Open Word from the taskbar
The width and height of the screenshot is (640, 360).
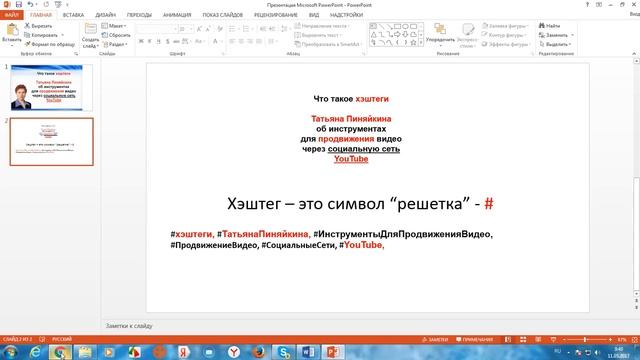pyautogui.click(x=308, y=352)
